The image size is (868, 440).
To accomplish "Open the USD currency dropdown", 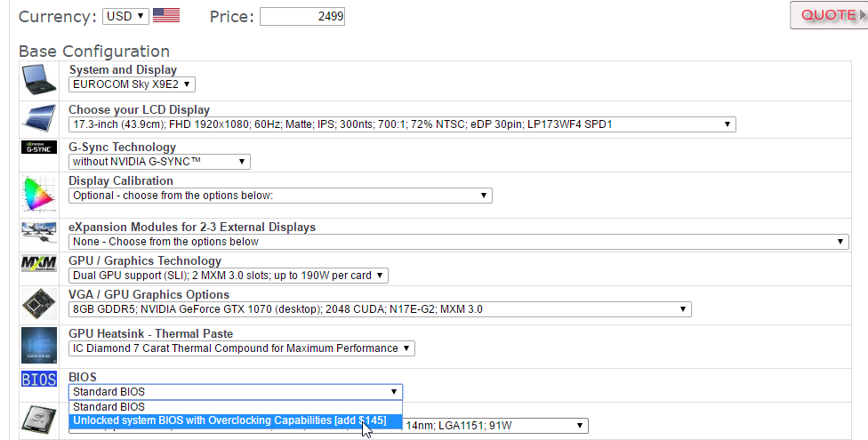I will click(x=125, y=16).
